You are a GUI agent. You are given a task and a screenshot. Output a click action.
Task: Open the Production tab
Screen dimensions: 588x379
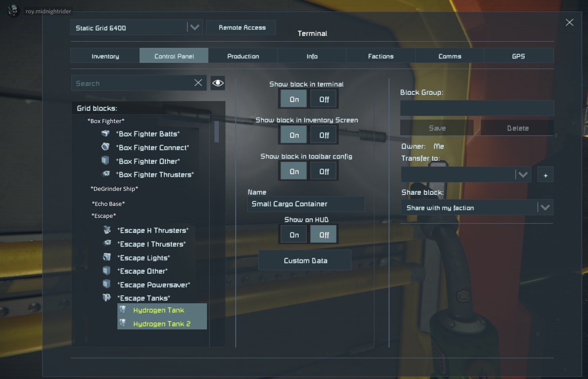click(243, 56)
